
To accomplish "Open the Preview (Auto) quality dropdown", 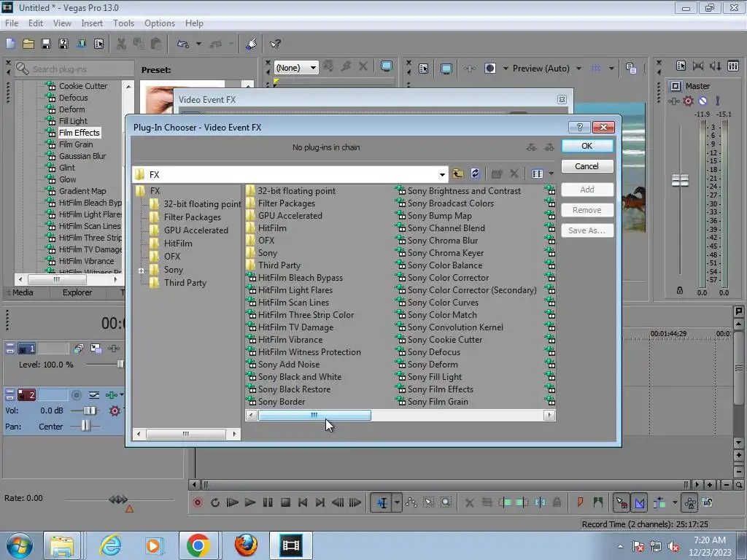I will 578,69.
